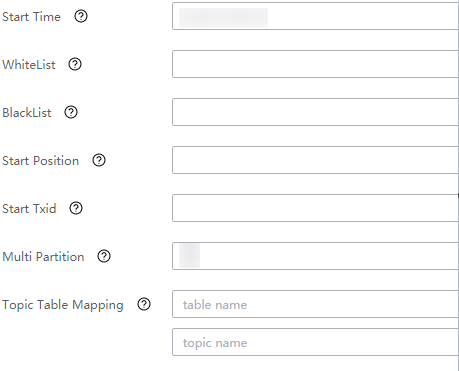Show the Multi Partition help tooltip
The height and width of the screenshot is (371, 459).
point(104,256)
